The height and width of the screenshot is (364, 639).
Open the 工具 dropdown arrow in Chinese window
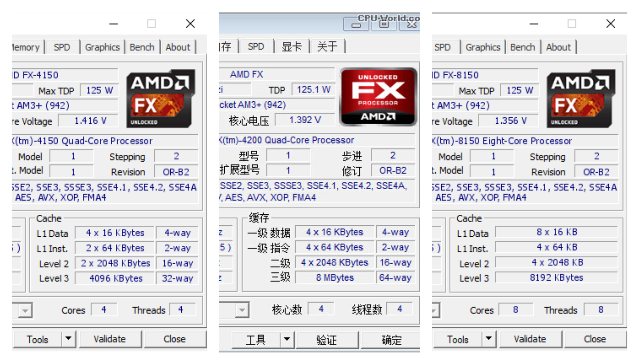pos(287,339)
